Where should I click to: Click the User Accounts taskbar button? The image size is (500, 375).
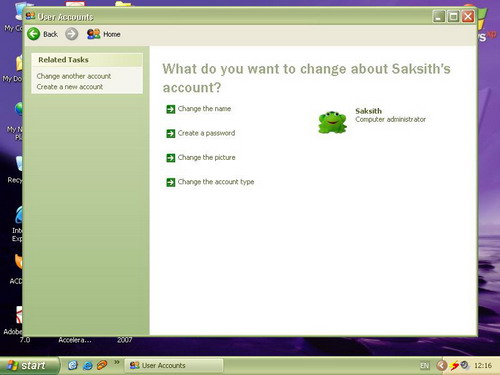[x=174, y=365]
